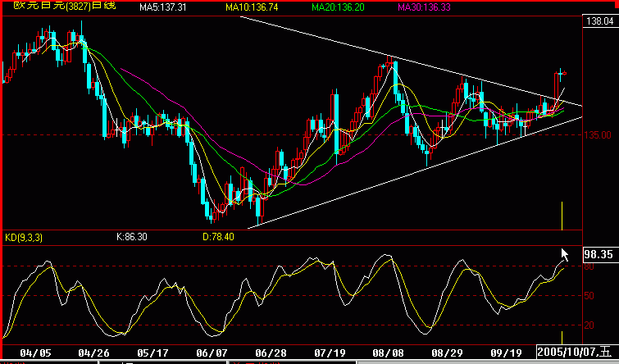Click the 09/19 date label
Image resolution: width=619 pixels, height=364 pixels.
tap(506, 353)
